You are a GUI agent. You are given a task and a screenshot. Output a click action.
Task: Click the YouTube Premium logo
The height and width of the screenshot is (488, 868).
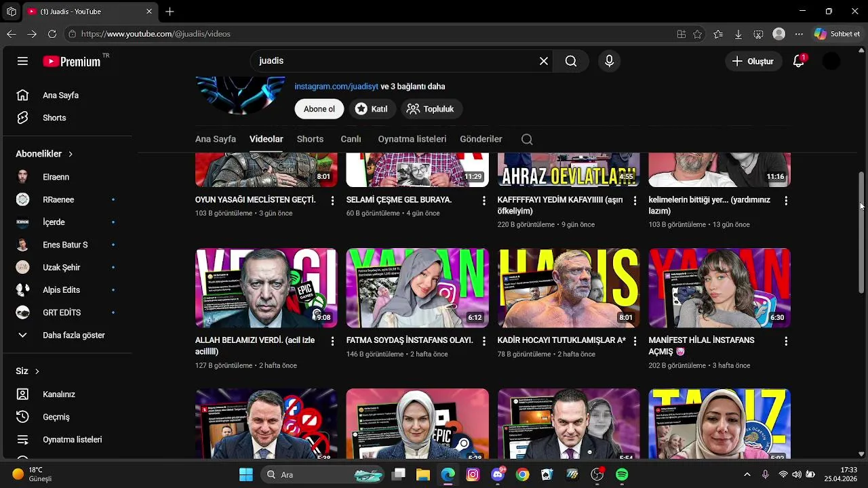72,61
